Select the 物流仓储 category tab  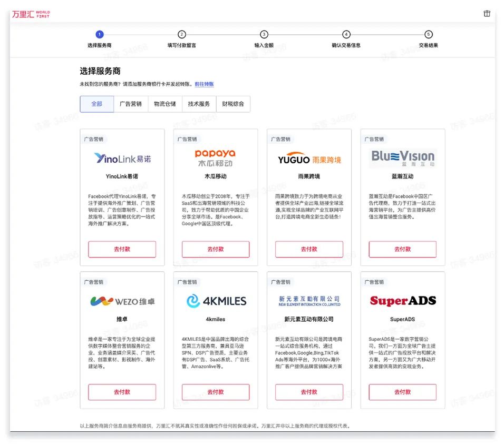click(164, 104)
